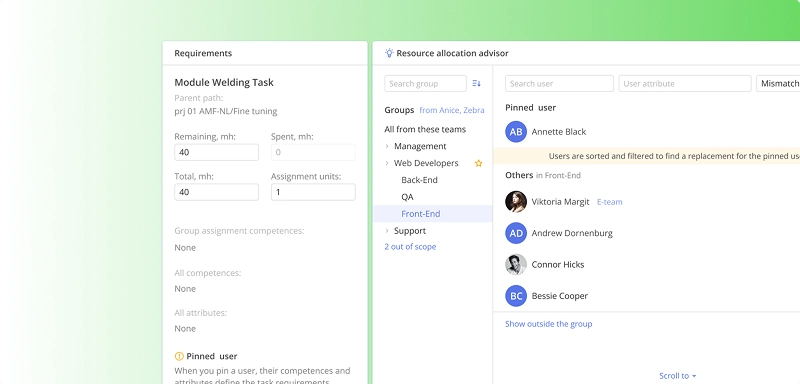800x384 pixels.
Task: Click the star icon beside Web Developers
Action: click(x=479, y=163)
